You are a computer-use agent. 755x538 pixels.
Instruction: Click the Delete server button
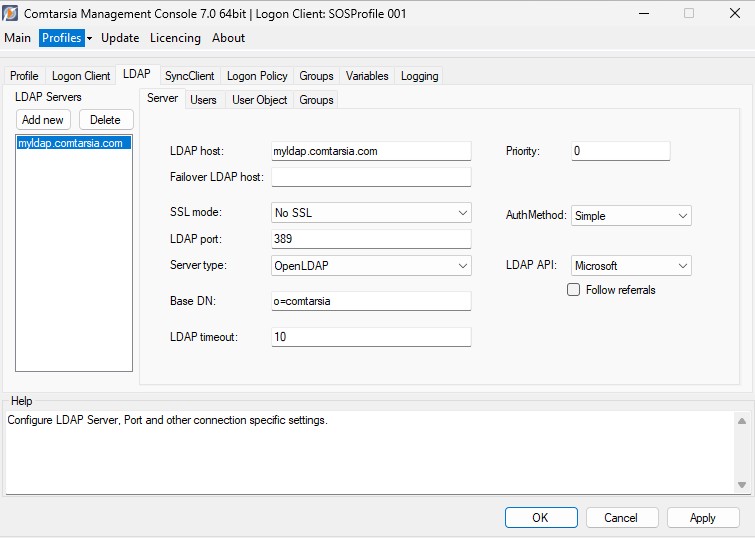point(105,120)
